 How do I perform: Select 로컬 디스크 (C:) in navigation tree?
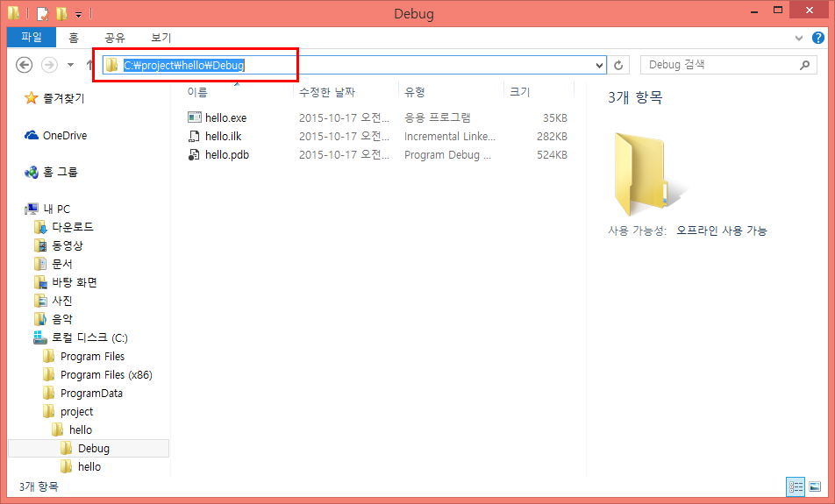(x=89, y=338)
